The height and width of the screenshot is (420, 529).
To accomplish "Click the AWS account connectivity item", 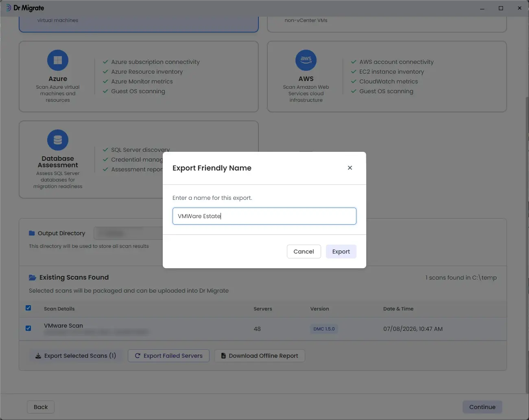I will (396, 62).
